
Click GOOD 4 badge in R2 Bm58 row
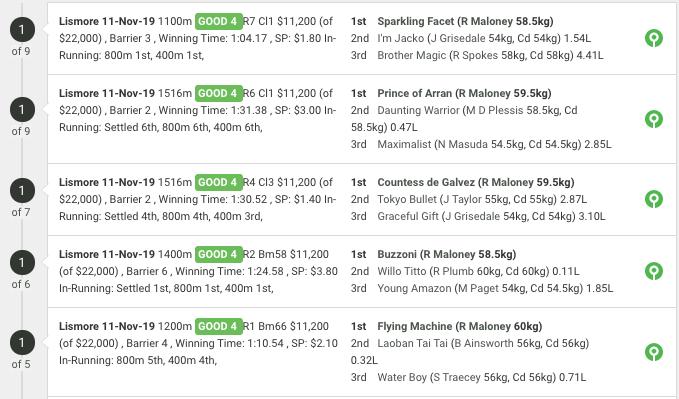(x=218, y=254)
